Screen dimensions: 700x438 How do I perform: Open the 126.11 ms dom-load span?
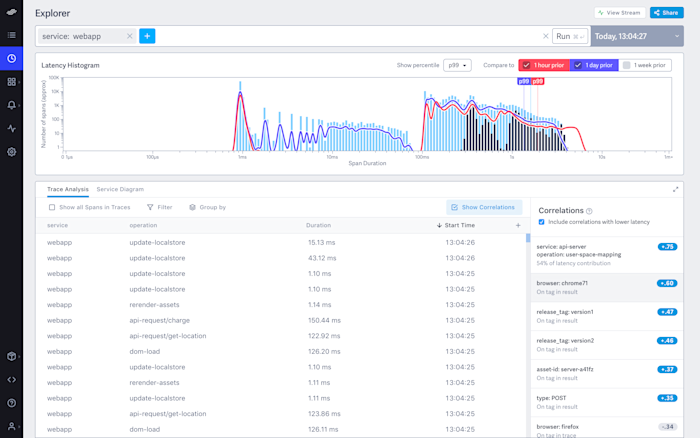[x=281, y=430]
